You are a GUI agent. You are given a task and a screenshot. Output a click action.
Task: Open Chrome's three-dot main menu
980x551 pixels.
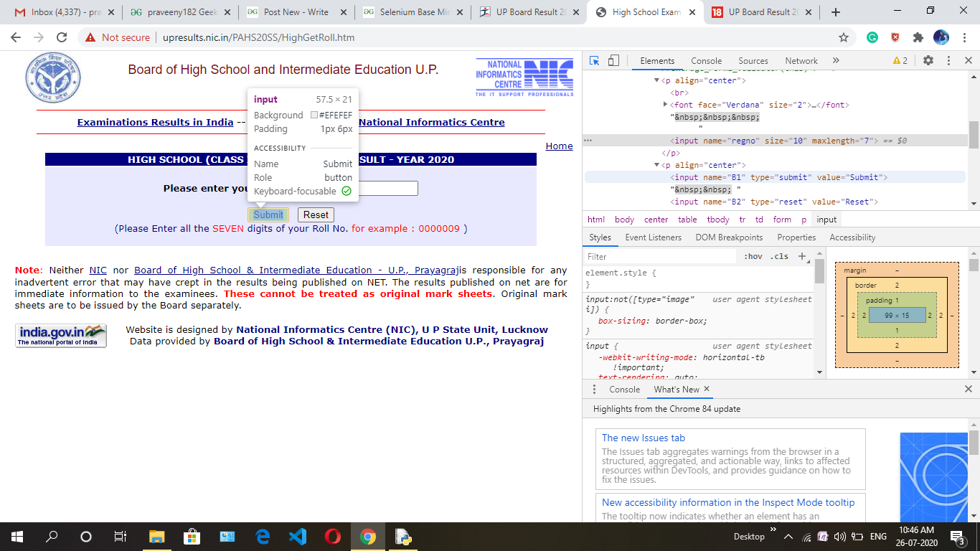965,37
